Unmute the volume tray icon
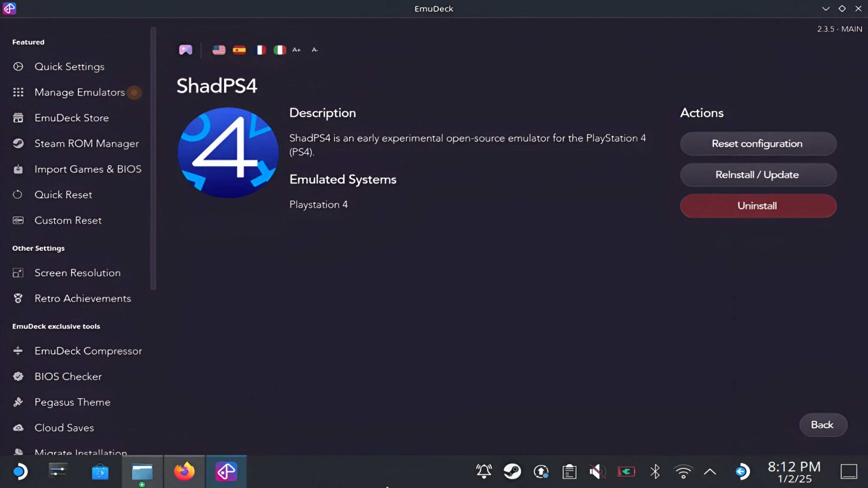 [x=597, y=471]
